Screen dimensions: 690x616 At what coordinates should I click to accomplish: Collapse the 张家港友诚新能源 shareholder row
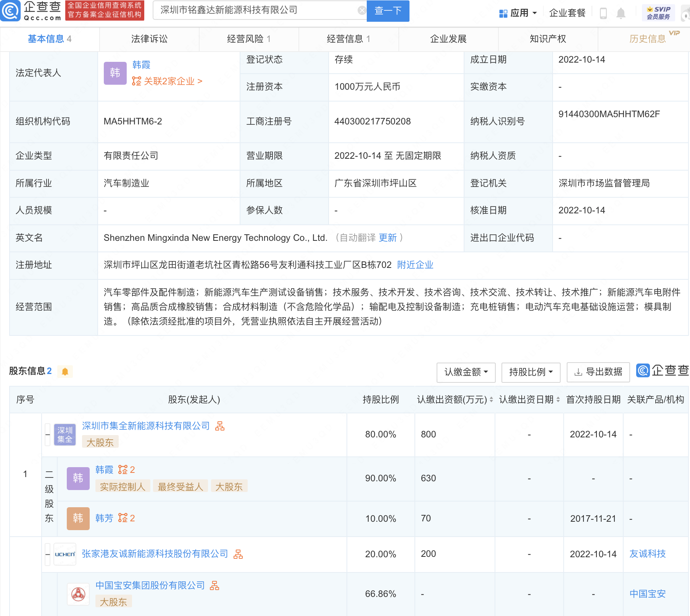coord(48,555)
